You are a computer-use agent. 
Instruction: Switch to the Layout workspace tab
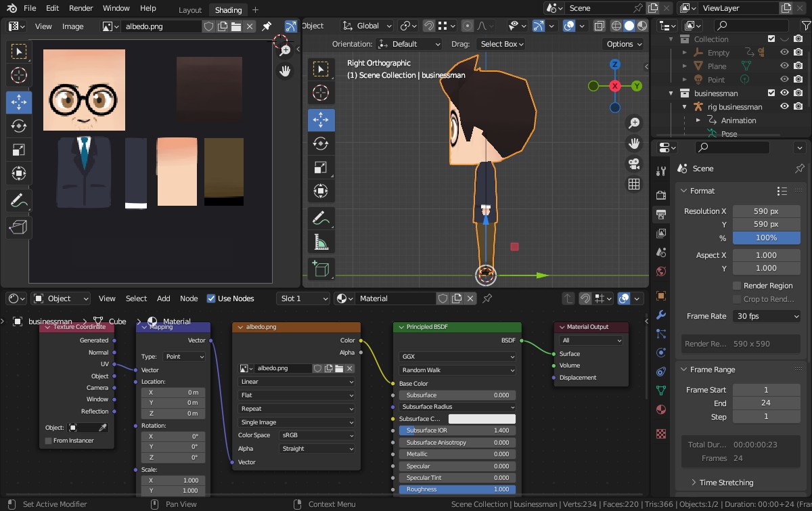click(x=190, y=10)
